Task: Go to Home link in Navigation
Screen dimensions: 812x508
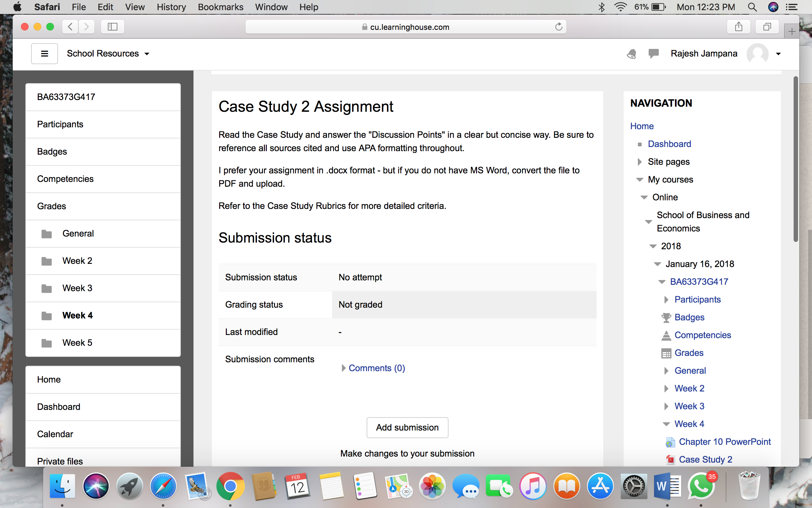Action: point(642,126)
